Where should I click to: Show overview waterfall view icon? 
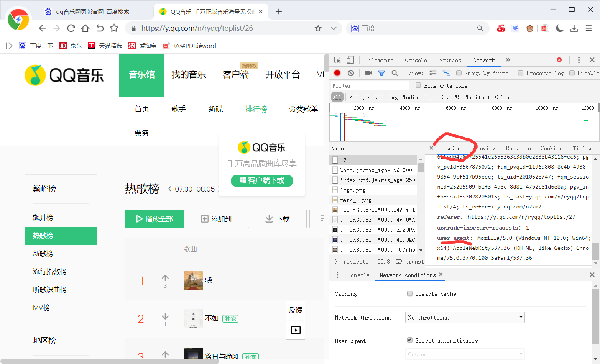click(x=446, y=73)
